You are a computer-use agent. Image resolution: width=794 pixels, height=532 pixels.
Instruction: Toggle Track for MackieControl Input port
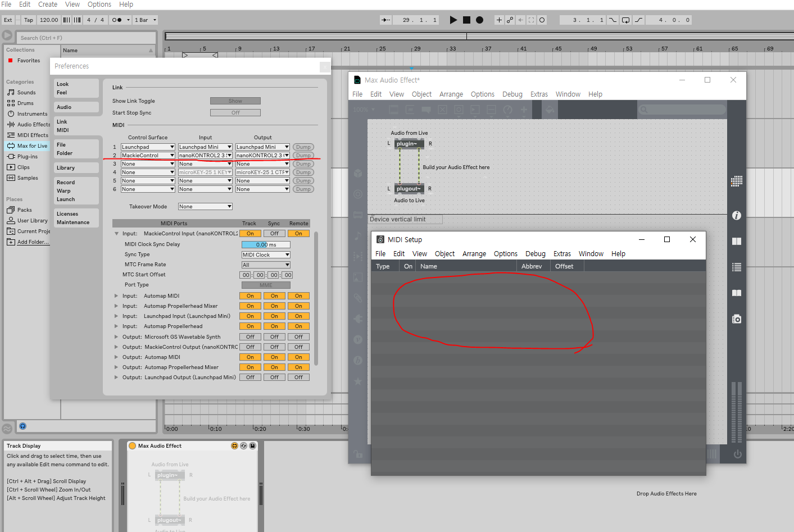250,233
